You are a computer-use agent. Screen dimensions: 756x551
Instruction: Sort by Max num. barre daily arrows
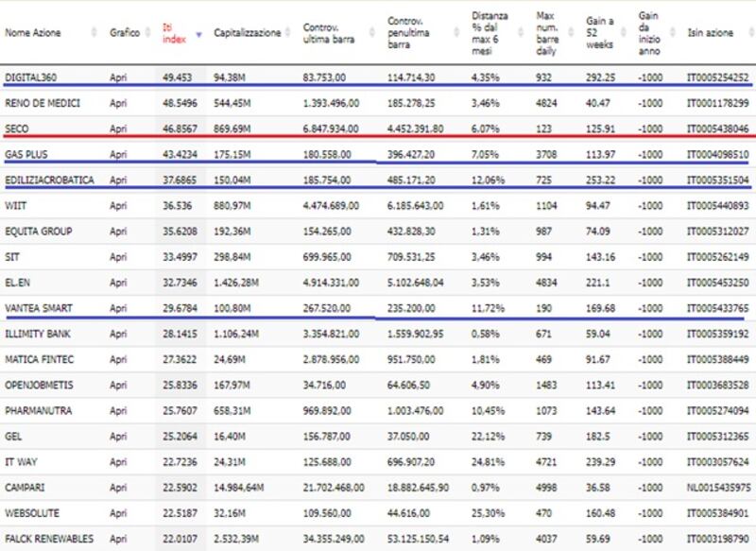(572, 33)
